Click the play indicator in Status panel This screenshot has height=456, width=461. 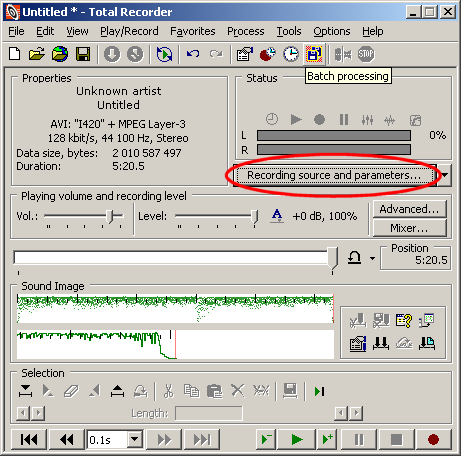pyautogui.click(x=296, y=119)
